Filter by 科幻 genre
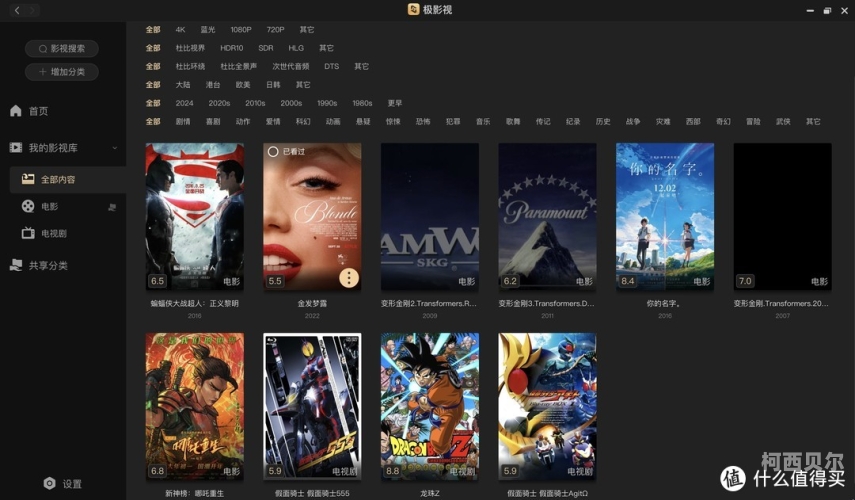855x500 pixels. (x=303, y=122)
